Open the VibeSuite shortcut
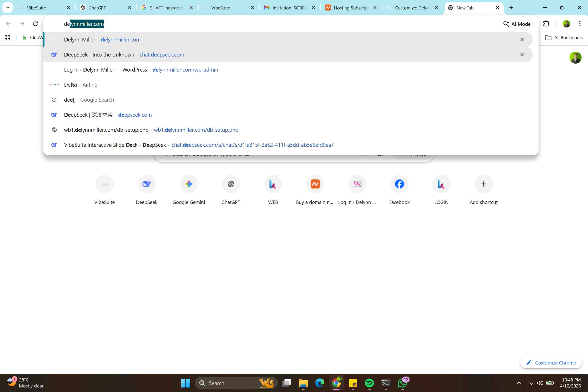Image resolution: width=588 pixels, height=392 pixels. point(104,190)
